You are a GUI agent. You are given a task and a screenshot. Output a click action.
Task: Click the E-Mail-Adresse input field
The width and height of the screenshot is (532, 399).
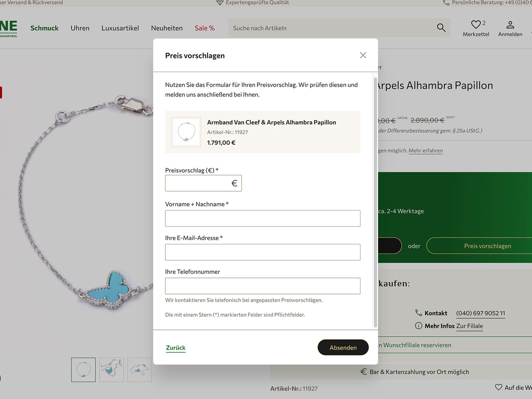coord(262,252)
